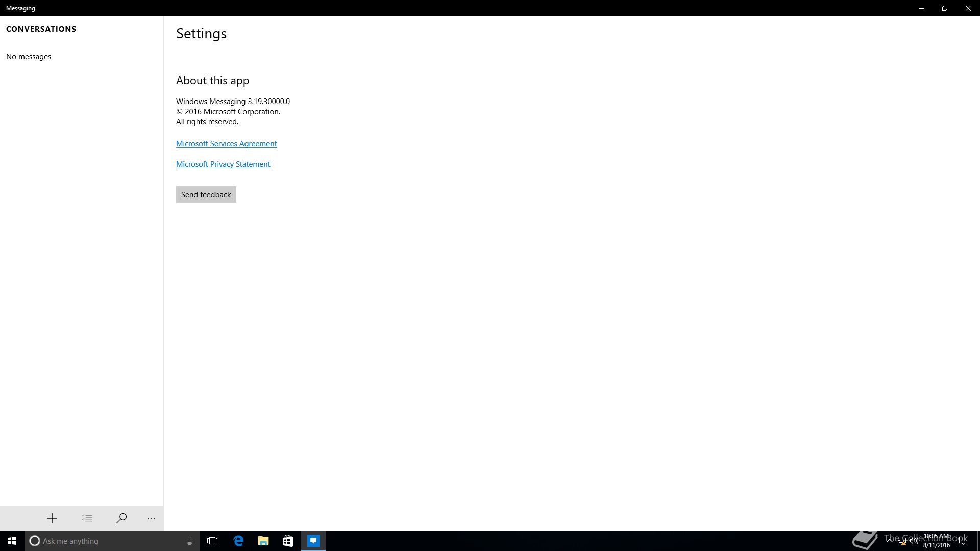
Task: Open the select conversations list icon
Action: click(x=87, y=518)
